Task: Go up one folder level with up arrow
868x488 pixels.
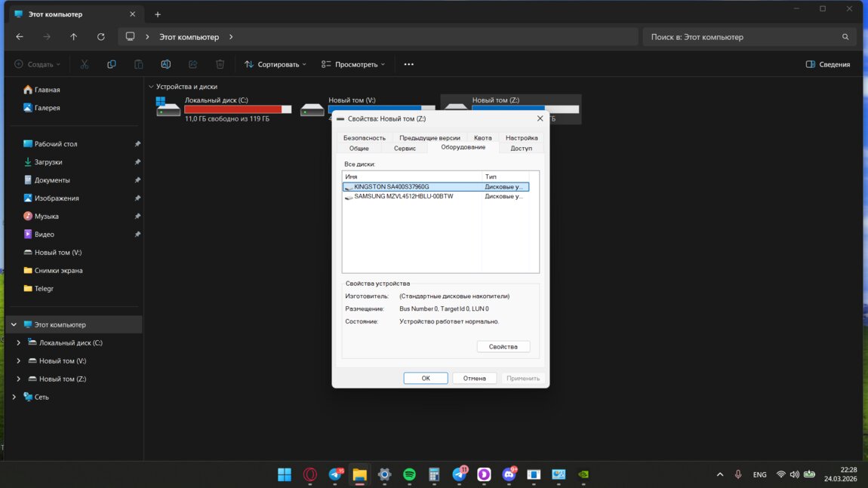Action: pyautogui.click(x=73, y=37)
